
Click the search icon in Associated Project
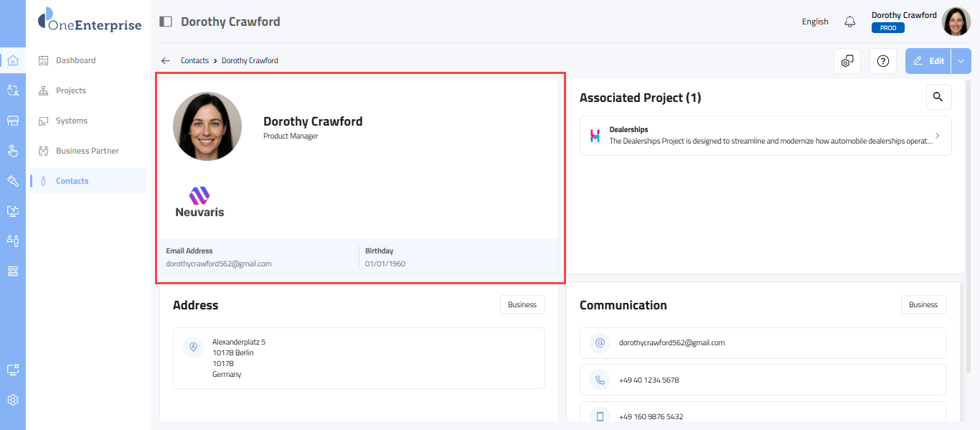tap(938, 97)
